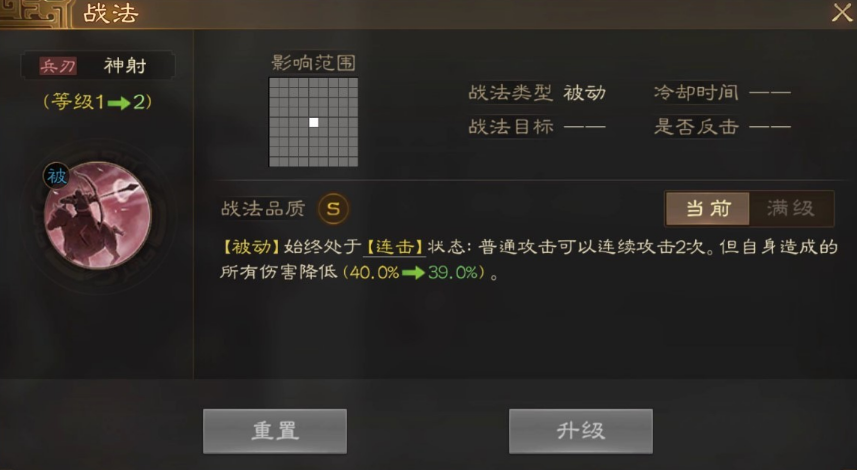This screenshot has width=857, height=470.
Task: Click the 战法目标 target field
Action: (537, 127)
